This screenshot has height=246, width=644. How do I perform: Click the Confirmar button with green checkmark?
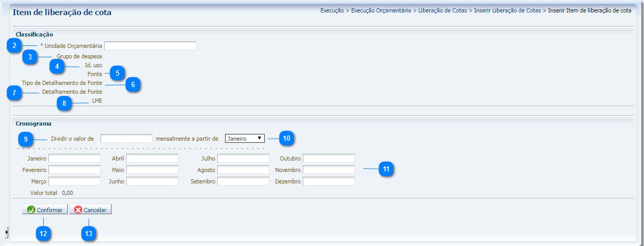[x=45, y=210]
